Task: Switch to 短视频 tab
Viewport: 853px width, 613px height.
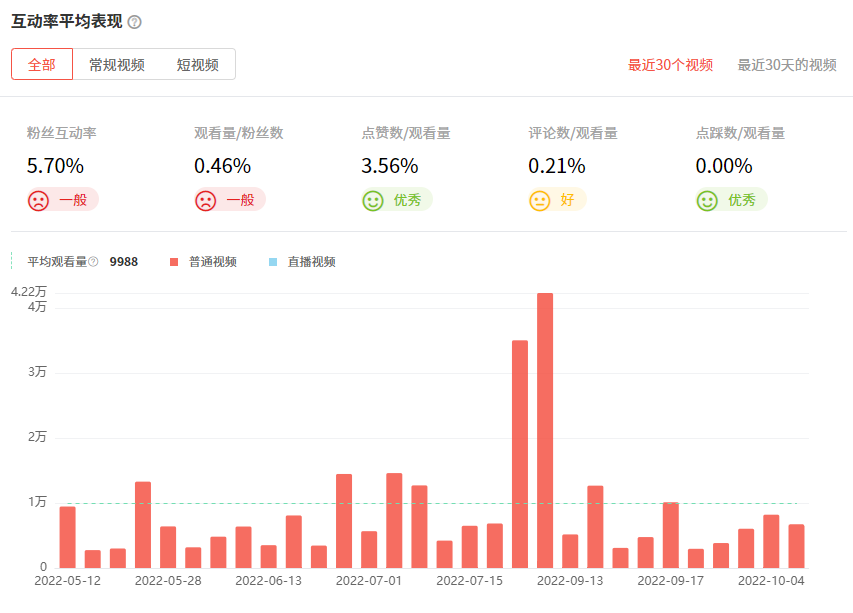Action: coord(197,65)
